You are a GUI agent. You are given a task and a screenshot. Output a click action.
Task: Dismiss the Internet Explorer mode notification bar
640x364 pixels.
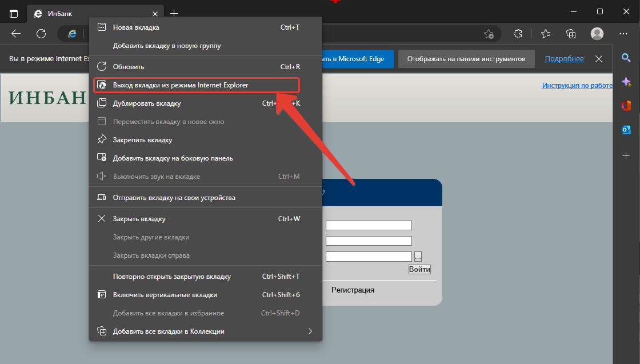[x=599, y=59]
